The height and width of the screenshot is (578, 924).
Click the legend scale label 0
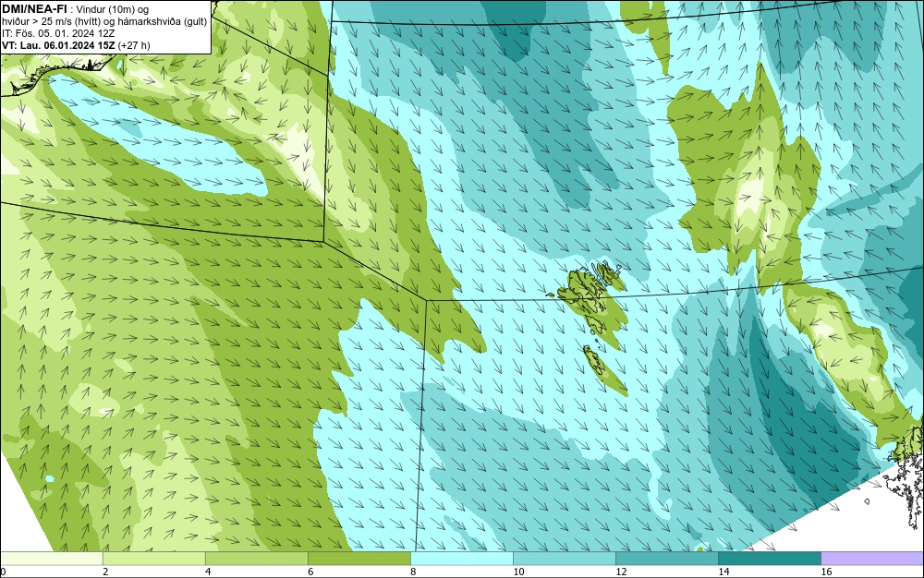tap(3, 572)
